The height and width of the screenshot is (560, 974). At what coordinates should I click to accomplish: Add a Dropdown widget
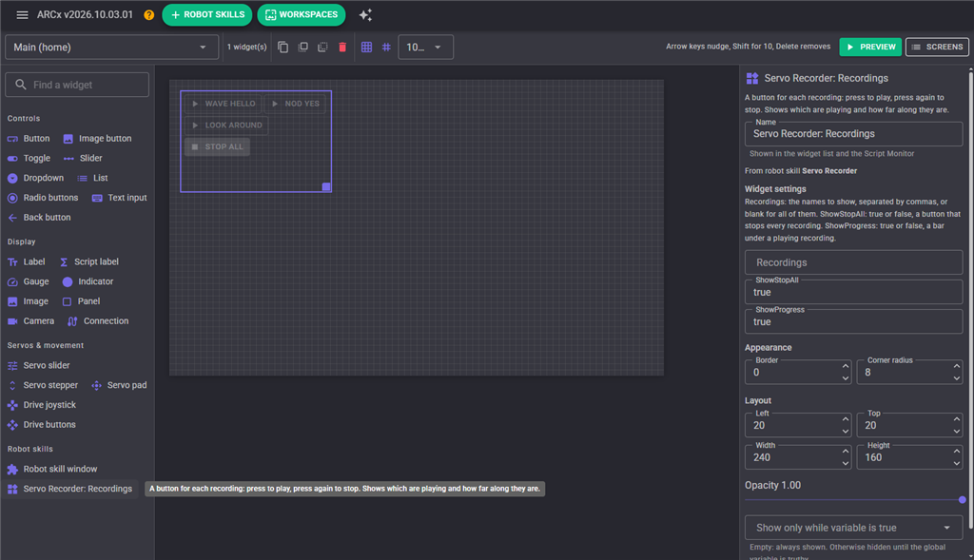[35, 178]
